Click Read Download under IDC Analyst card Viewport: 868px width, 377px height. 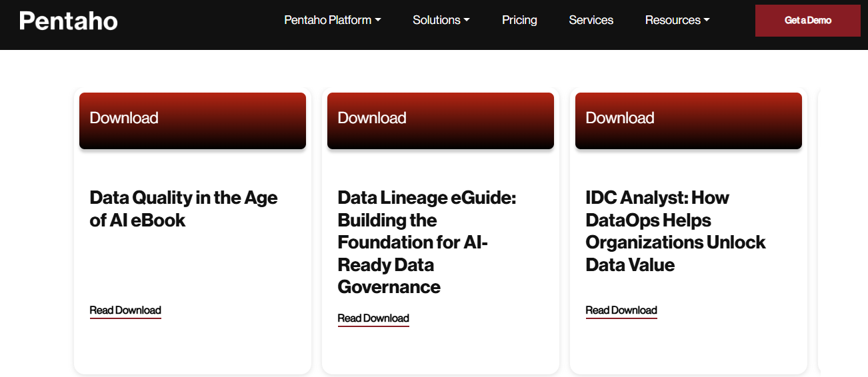pos(621,310)
